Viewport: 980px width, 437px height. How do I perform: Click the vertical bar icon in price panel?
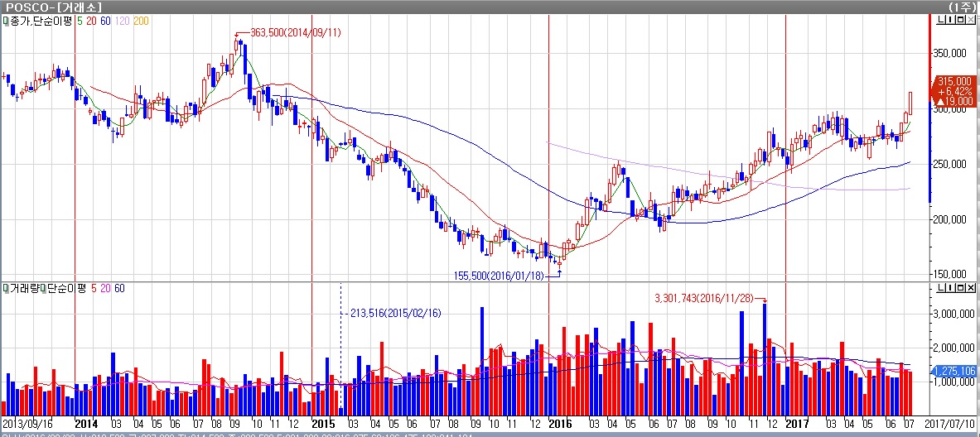(x=949, y=22)
